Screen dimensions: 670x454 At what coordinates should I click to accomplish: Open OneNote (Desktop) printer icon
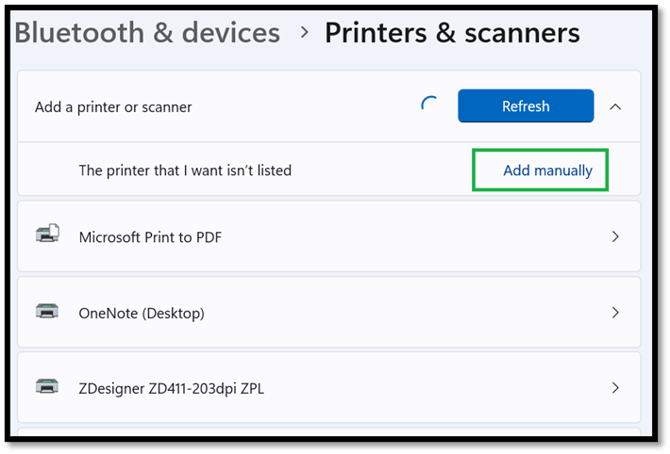[x=47, y=311]
